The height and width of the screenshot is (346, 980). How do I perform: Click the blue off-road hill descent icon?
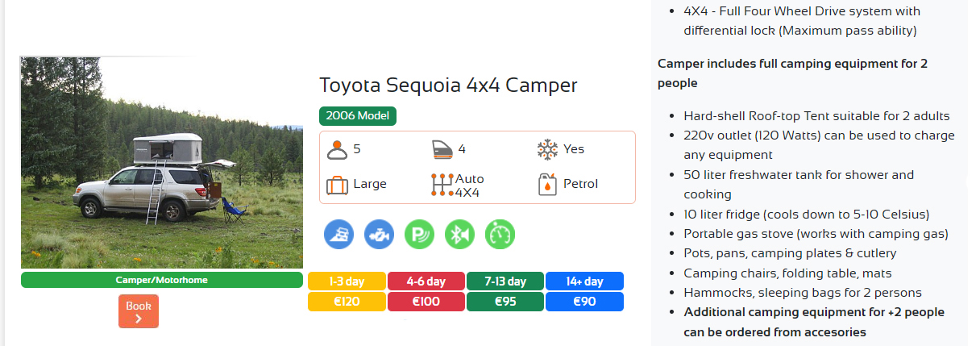click(x=338, y=235)
